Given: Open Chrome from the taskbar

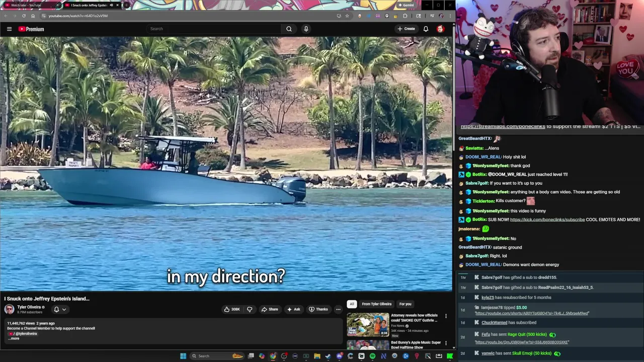Looking at the screenshot, I should pos(273,356).
